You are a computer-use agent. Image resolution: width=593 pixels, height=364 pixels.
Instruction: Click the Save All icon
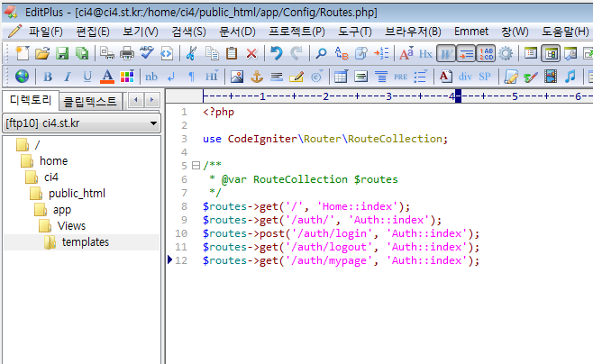click(x=82, y=53)
